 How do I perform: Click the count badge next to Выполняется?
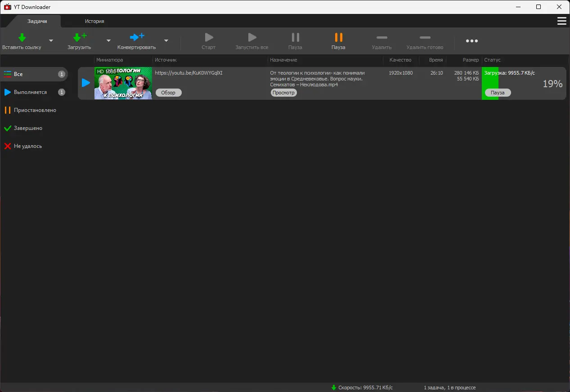(62, 92)
